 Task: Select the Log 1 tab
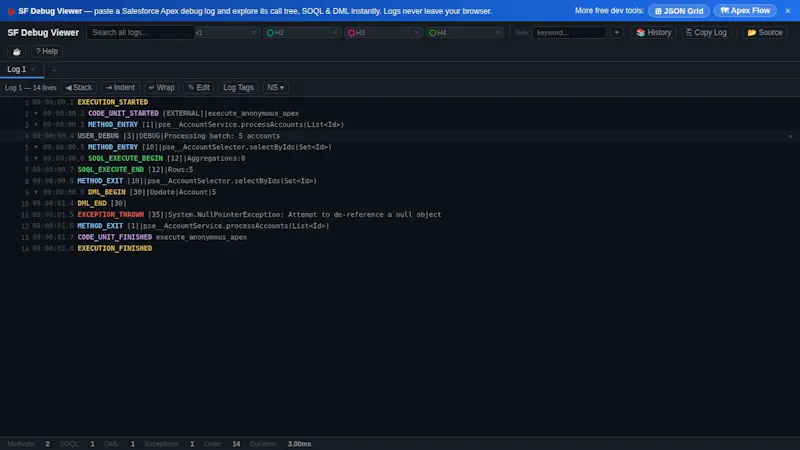(16, 69)
